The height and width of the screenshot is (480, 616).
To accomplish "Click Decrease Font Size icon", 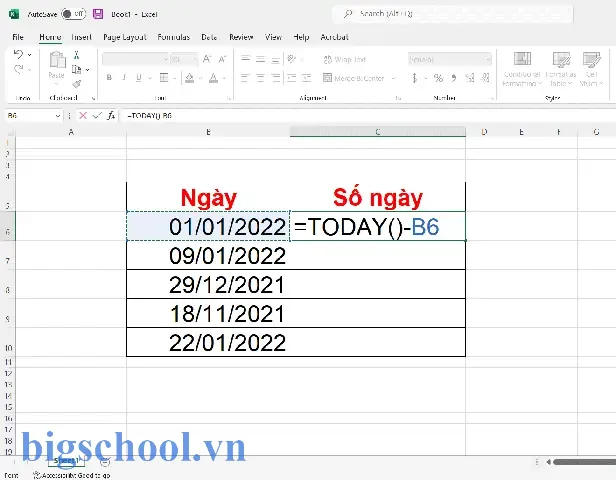I will (222, 59).
